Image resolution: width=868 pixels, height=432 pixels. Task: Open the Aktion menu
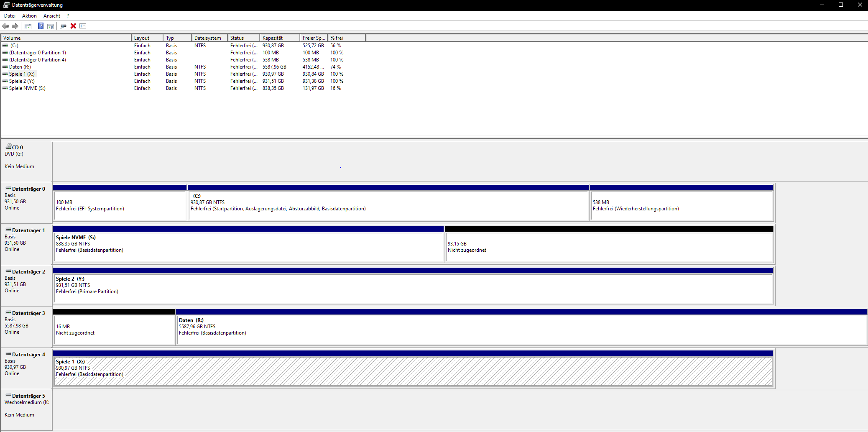pos(29,16)
